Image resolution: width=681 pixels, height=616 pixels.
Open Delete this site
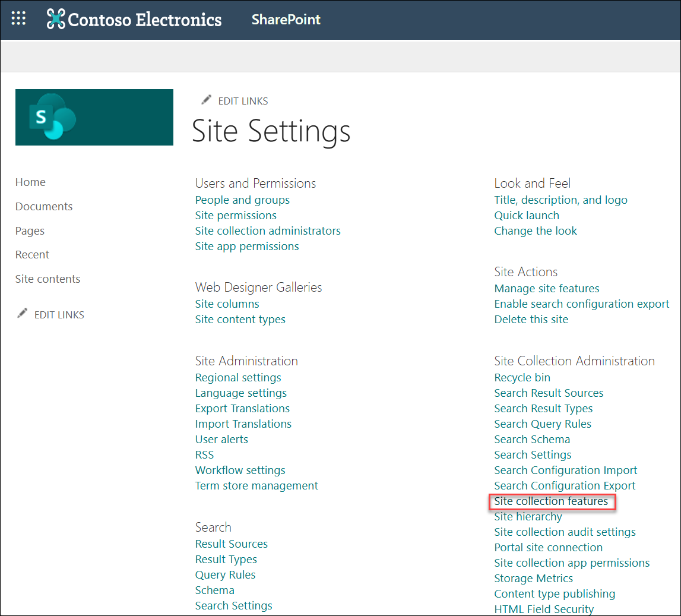[531, 319]
